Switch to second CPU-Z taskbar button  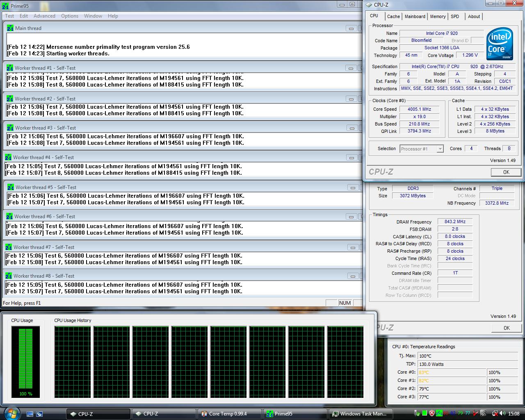(164, 414)
